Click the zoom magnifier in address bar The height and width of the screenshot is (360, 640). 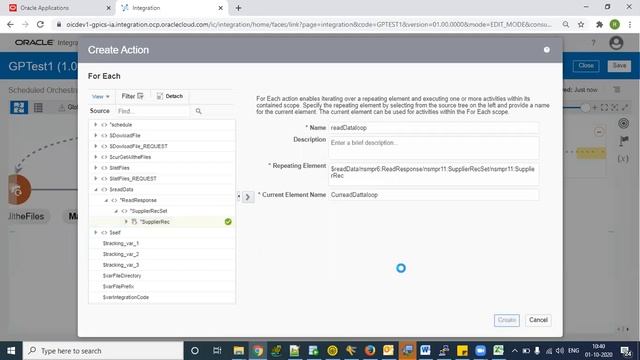(x=566, y=24)
